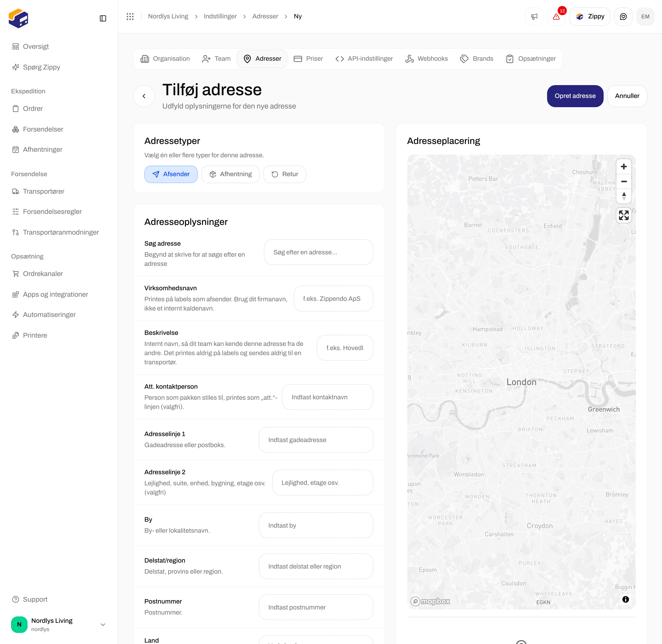The height and width of the screenshot is (644, 662).
Task: Open the apps grid menu icon
Action: click(130, 16)
